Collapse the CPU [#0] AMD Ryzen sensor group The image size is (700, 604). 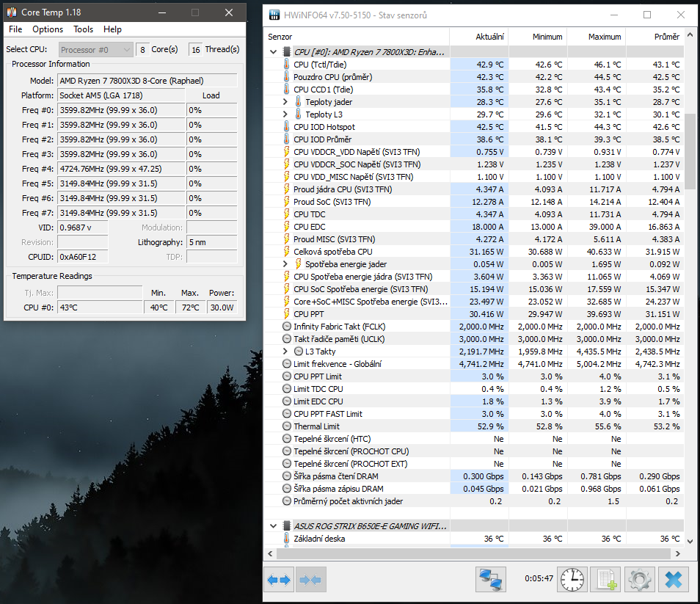(x=274, y=52)
